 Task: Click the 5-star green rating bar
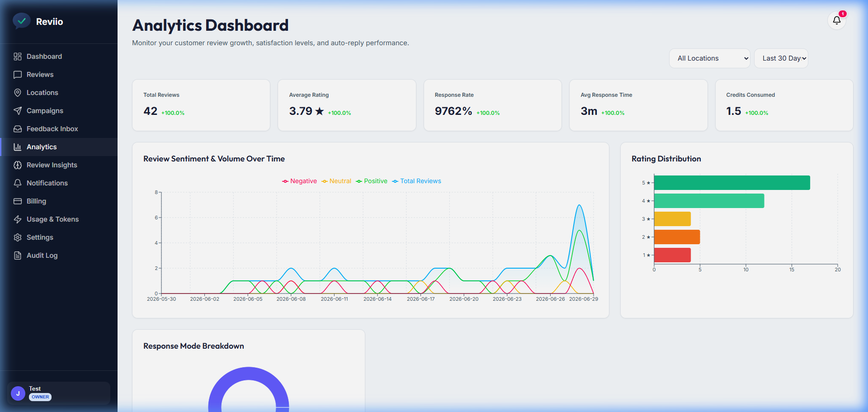(732, 183)
